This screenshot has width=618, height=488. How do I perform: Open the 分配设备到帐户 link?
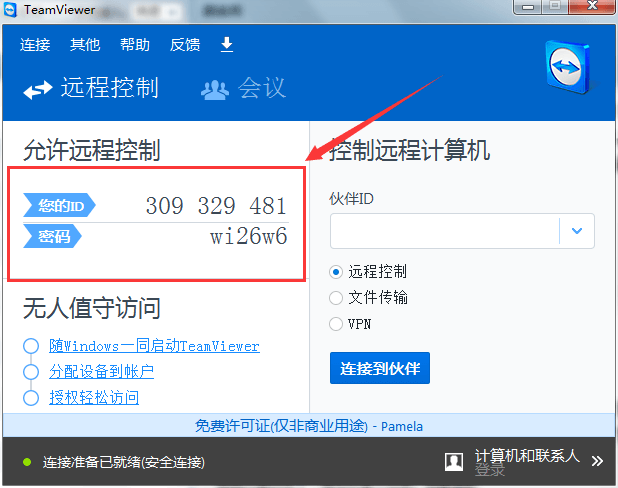click(x=101, y=372)
